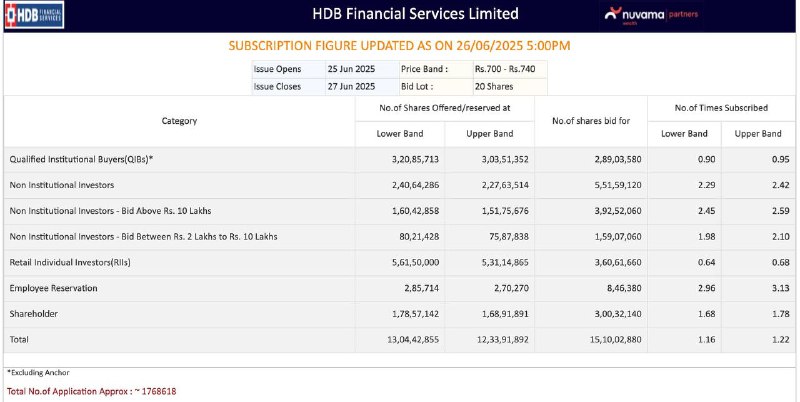
Task: Click QIB lower band value '3,20,85,713'
Action: (415, 160)
